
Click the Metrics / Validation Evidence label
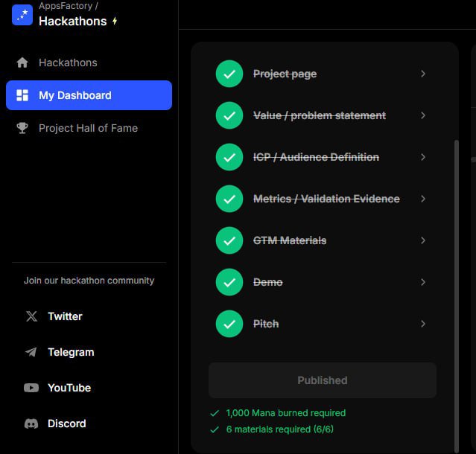pos(326,199)
